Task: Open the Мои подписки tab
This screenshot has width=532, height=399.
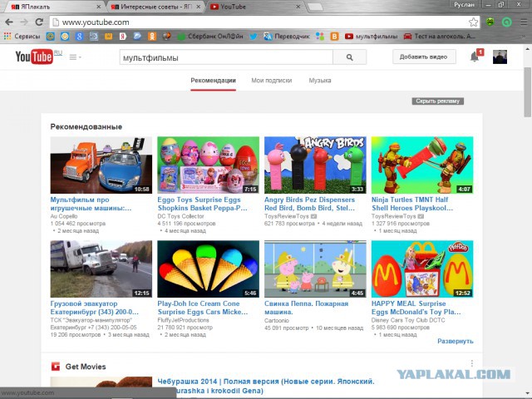Action: (x=272, y=81)
